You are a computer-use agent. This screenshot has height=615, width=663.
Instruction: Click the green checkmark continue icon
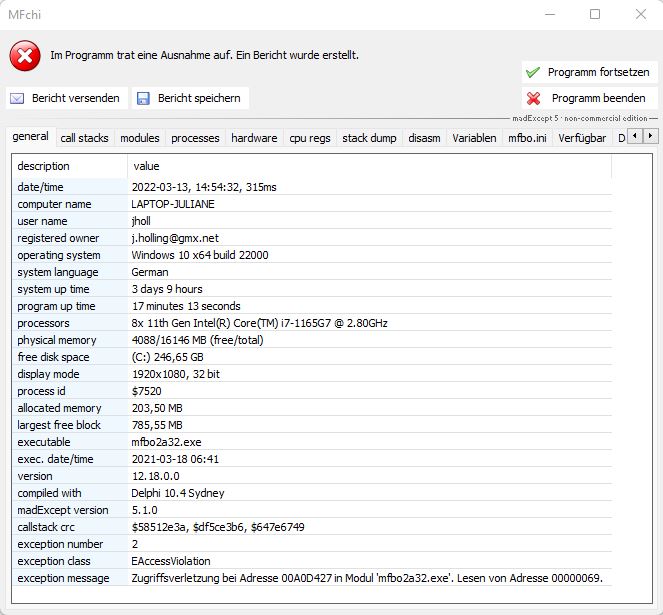(x=533, y=73)
